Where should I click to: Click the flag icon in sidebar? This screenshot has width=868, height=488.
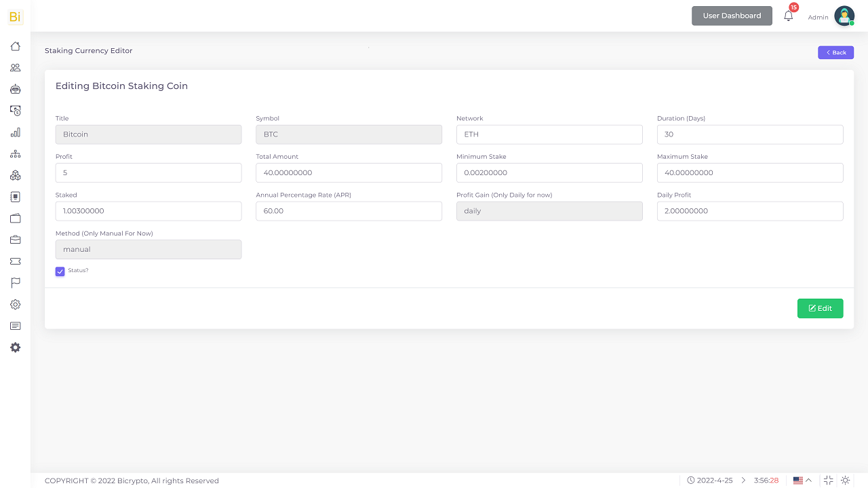tap(15, 282)
